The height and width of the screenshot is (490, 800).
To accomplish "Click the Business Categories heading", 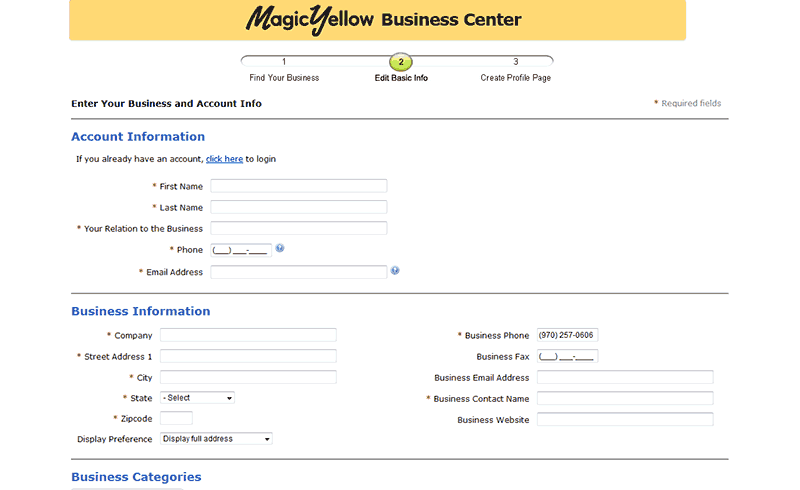I will (x=136, y=477).
